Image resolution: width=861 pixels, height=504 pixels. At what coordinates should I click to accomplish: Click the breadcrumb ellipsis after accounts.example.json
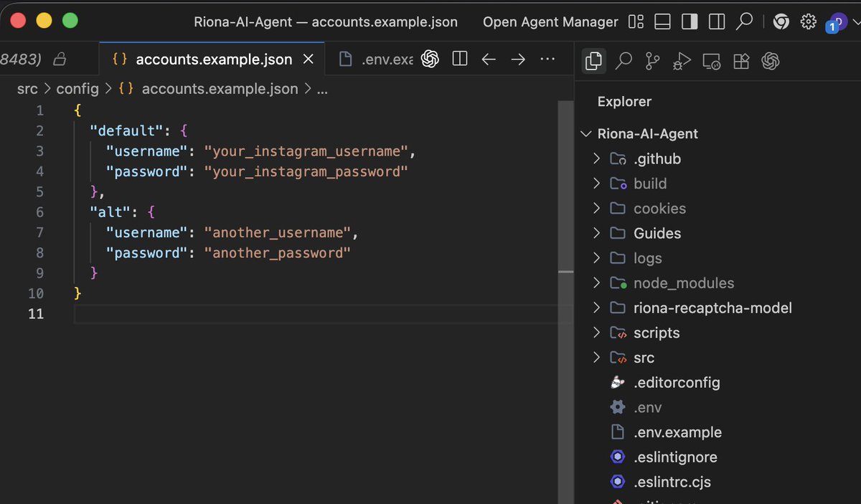point(322,90)
